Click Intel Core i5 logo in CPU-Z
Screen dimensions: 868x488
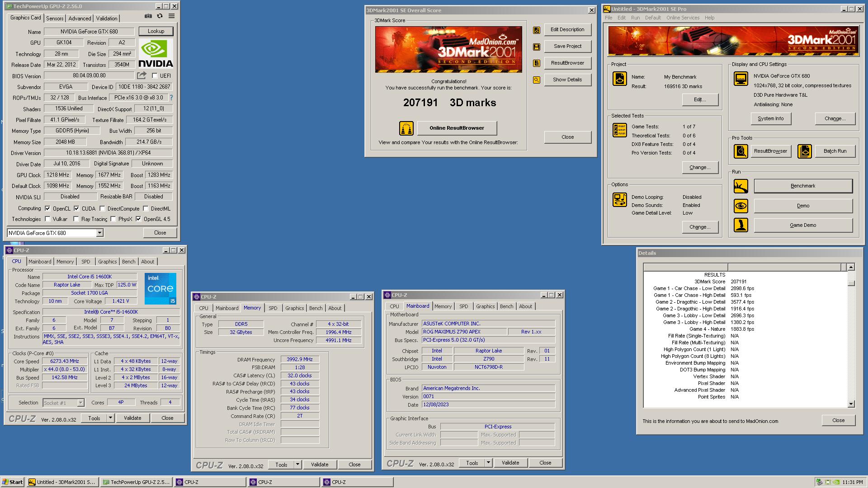[x=160, y=288]
